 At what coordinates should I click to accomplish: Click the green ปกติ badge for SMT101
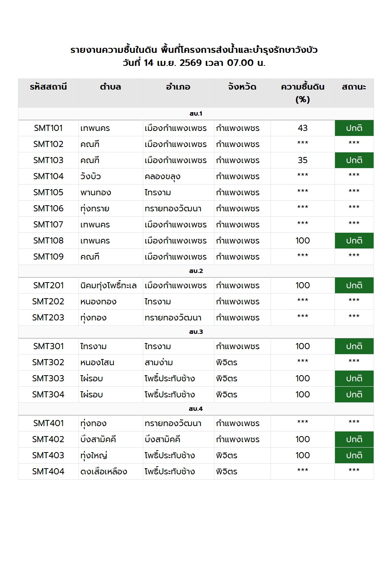(354, 128)
